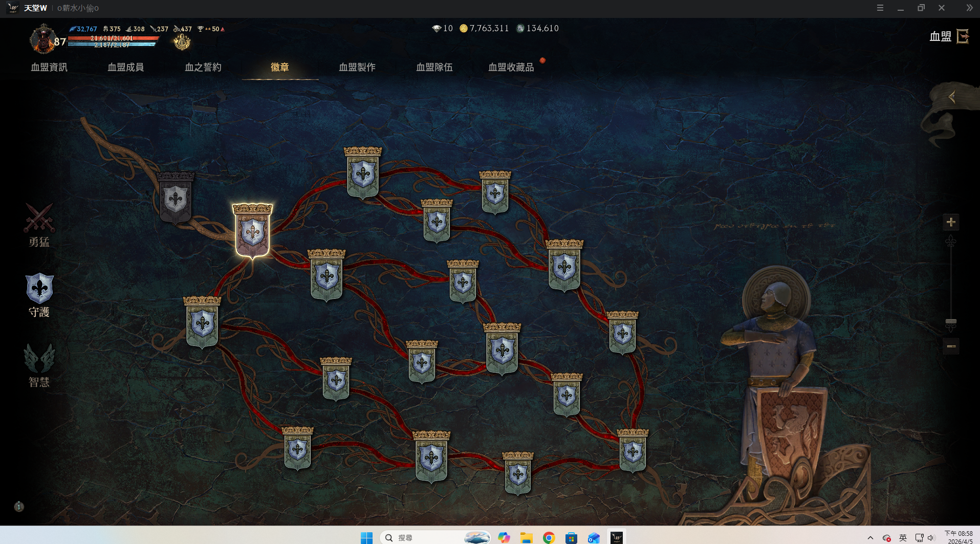
Task: Zoom in with the plus button
Action: point(951,222)
